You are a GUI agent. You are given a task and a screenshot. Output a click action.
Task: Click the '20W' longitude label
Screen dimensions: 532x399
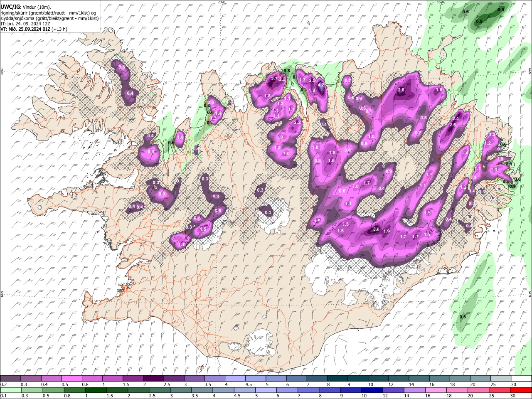222,2
